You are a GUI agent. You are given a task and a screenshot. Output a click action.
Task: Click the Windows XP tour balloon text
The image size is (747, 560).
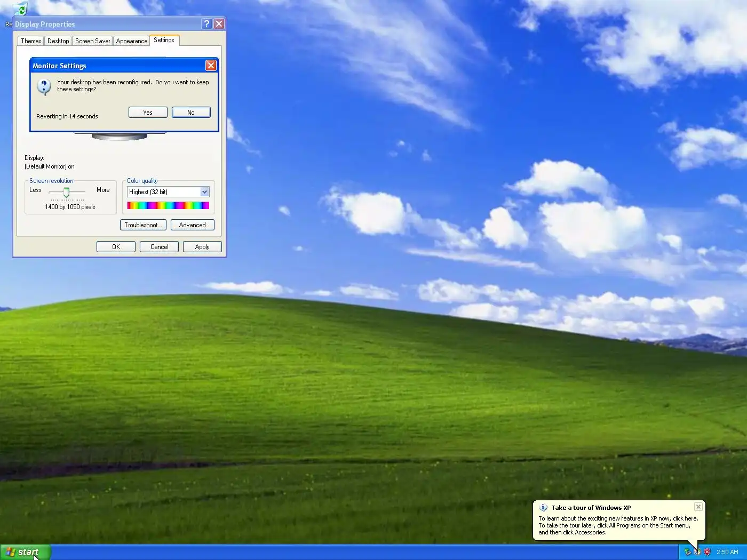point(618,525)
